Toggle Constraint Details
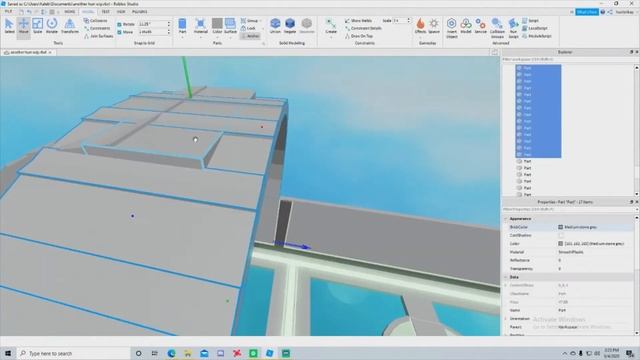This screenshot has height=360, width=640. click(363, 28)
